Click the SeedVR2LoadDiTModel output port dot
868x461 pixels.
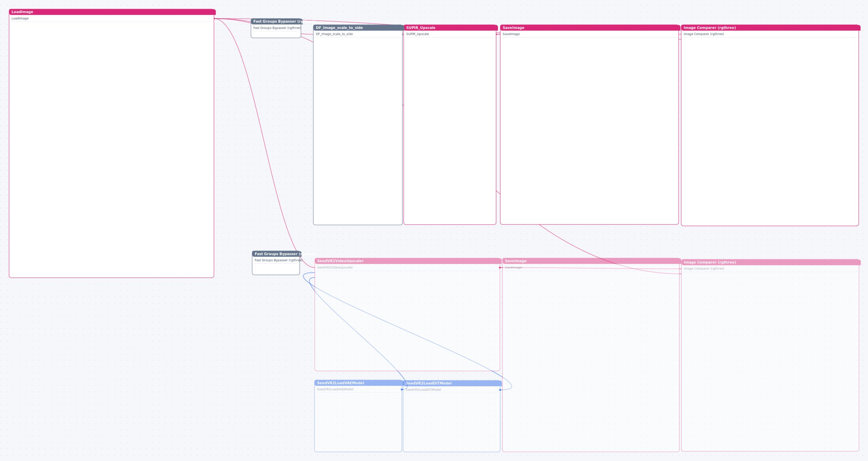500,390
